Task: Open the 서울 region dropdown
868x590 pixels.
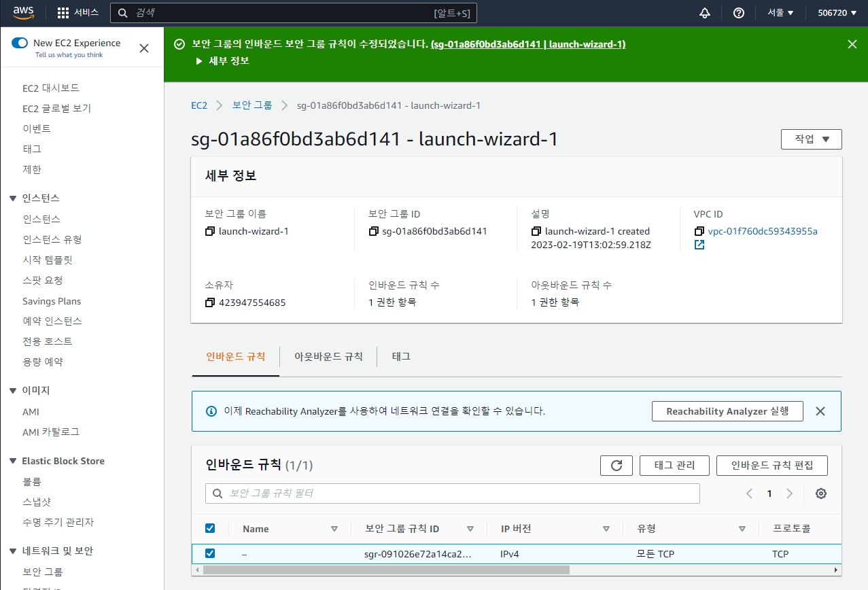Action: (x=780, y=13)
